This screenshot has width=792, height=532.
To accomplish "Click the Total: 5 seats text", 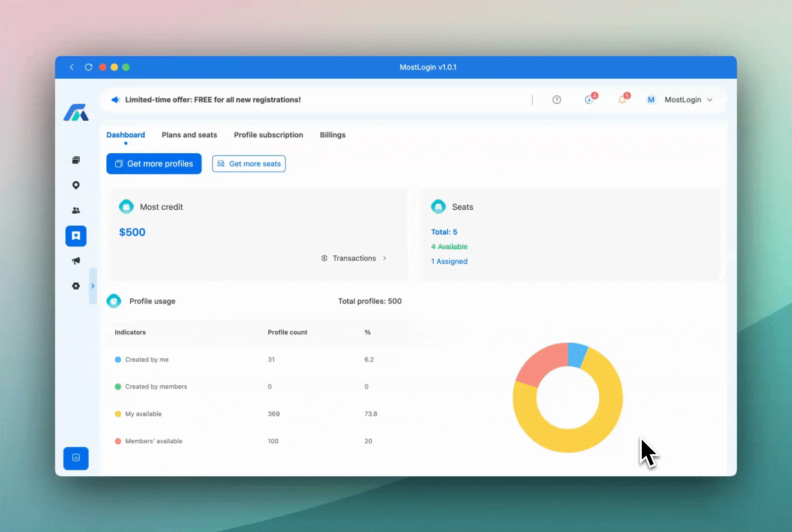I will tap(444, 232).
